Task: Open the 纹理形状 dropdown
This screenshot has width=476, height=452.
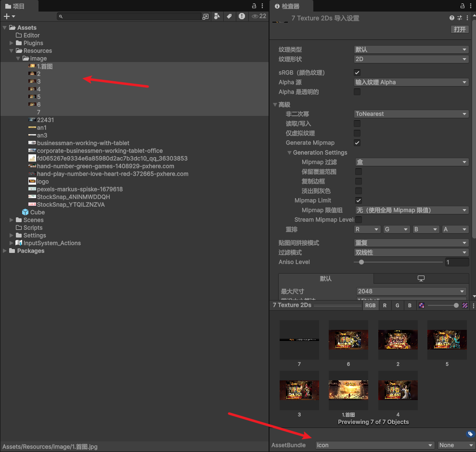Action: [x=411, y=59]
